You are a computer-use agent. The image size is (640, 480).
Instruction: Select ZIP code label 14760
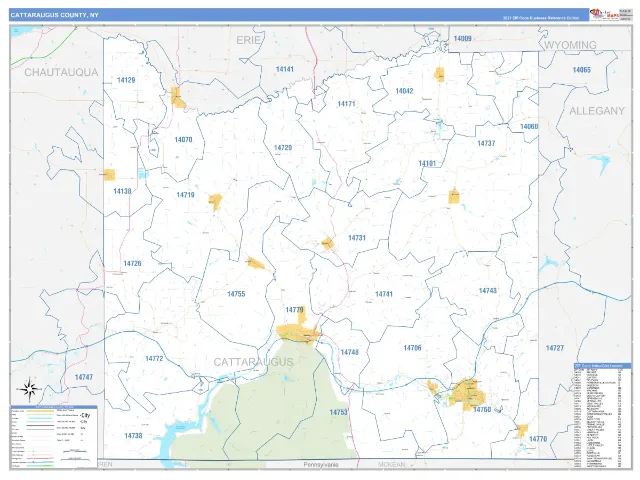(x=482, y=409)
